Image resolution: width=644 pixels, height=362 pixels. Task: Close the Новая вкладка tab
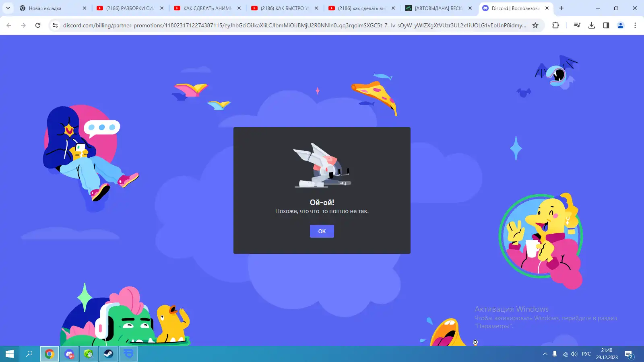click(85, 8)
